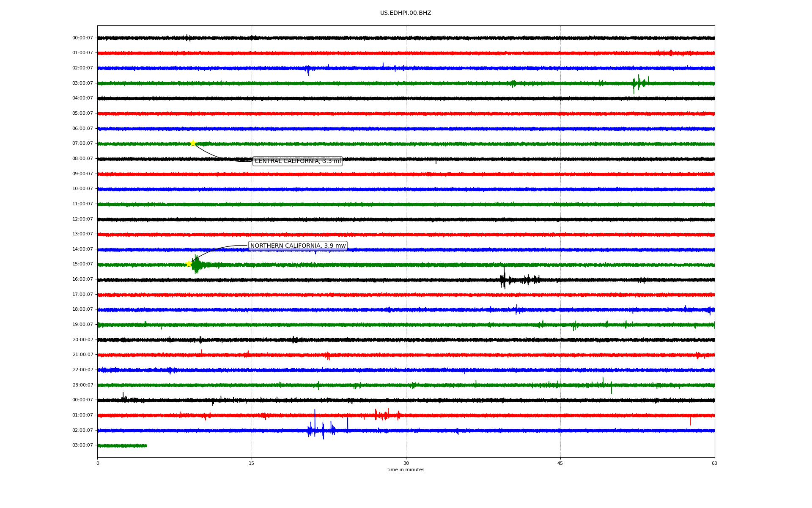Screen dimensions: 812x508
Task: Click the 20:00:07 time label
Action: 82,340
